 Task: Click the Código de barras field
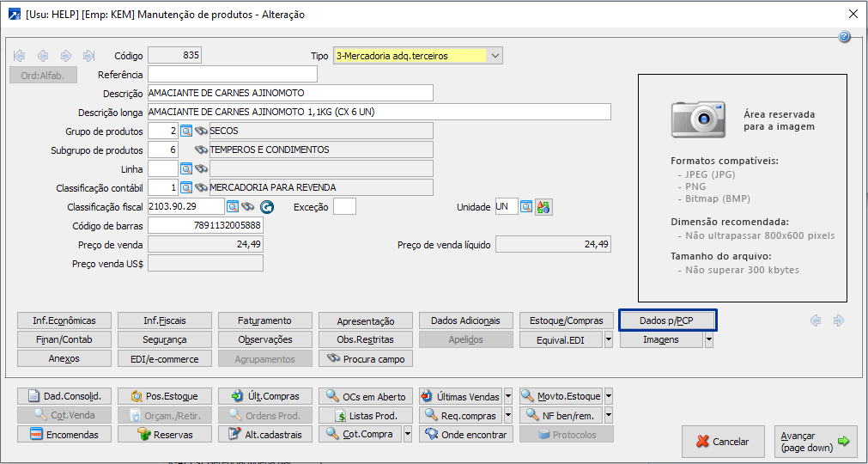[205, 226]
